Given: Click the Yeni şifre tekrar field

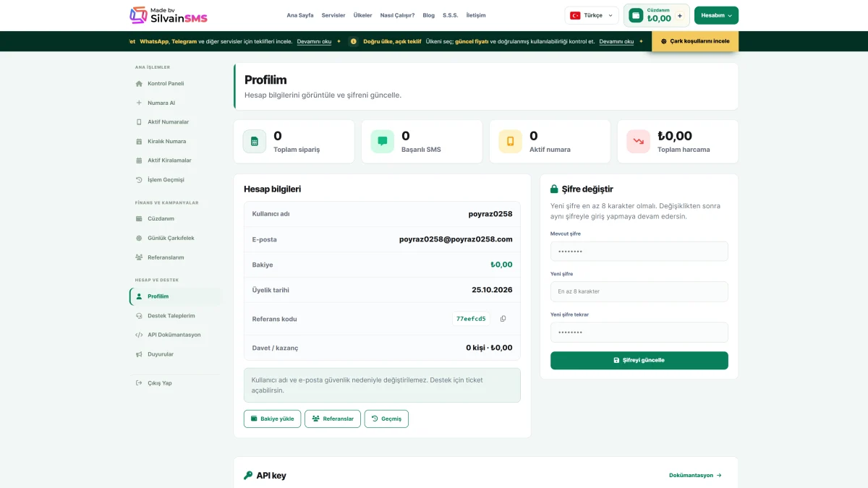Looking at the screenshot, I should click(x=639, y=332).
